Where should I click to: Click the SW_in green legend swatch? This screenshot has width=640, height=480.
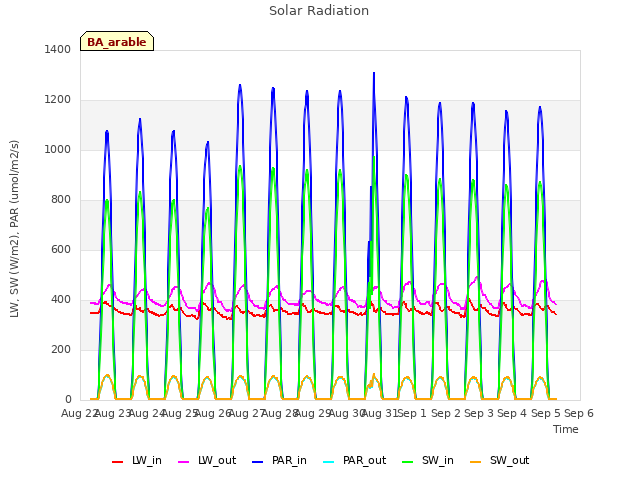click(x=407, y=462)
